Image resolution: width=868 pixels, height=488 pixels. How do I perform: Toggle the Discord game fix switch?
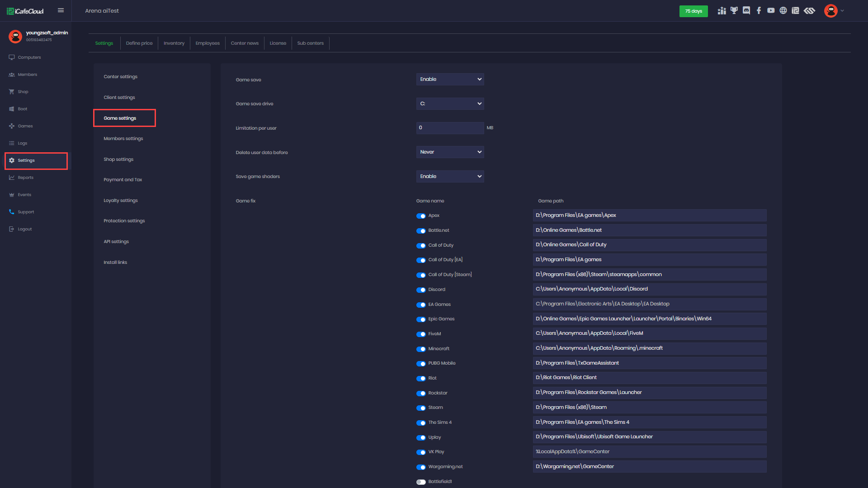point(421,290)
